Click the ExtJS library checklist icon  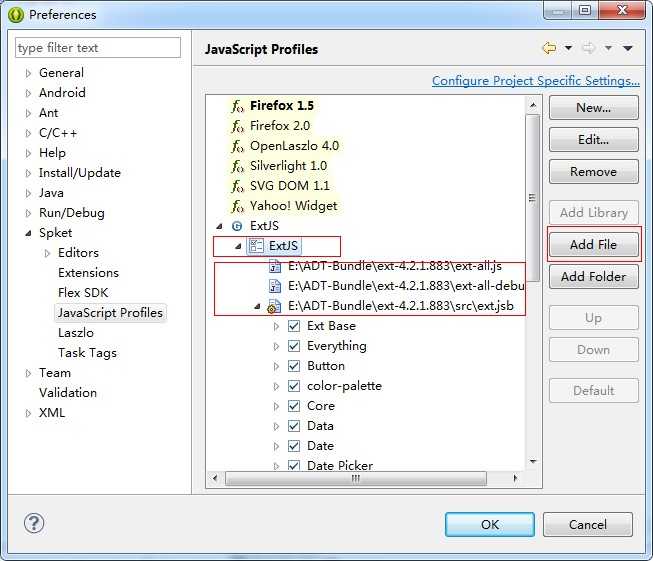tap(256, 246)
